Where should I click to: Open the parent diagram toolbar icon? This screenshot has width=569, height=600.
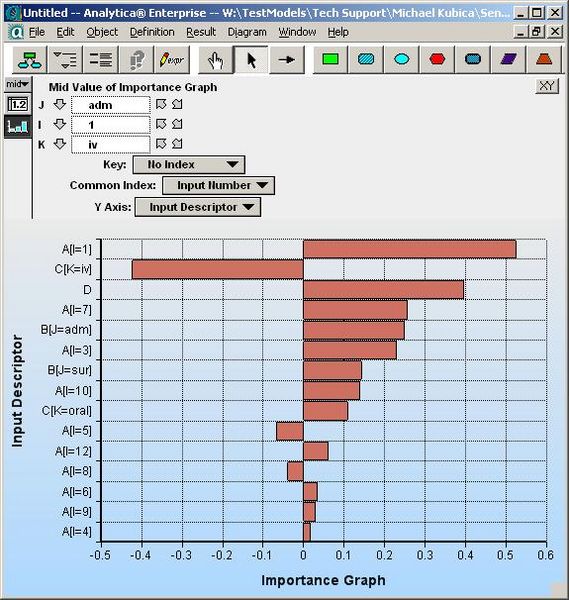[30, 60]
